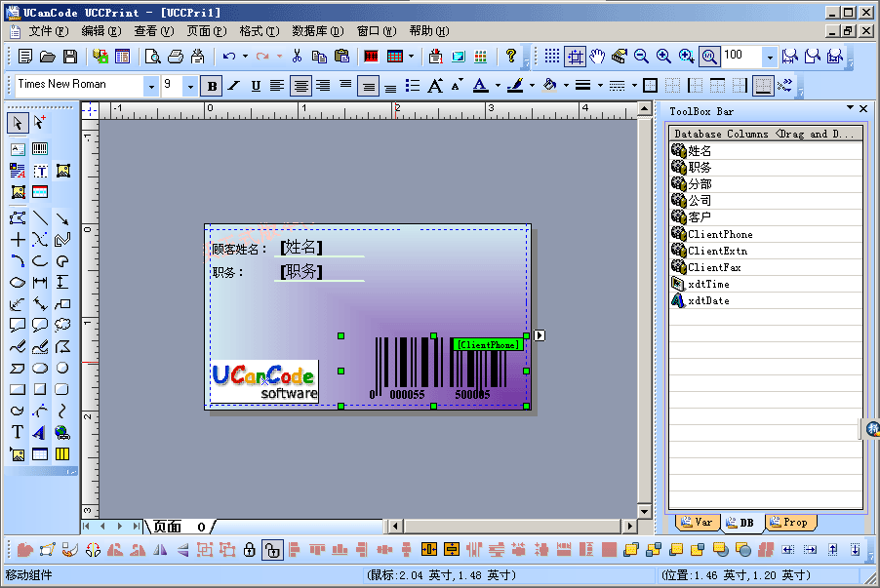
Task: Switch to the Prop tab
Action: tap(790, 523)
